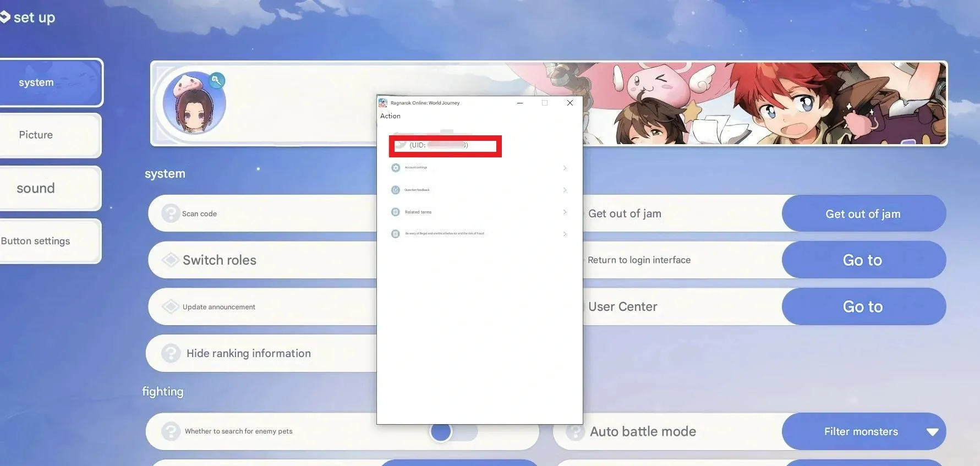Expand the Account settings chevron arrow

click(x=565, y=168)
